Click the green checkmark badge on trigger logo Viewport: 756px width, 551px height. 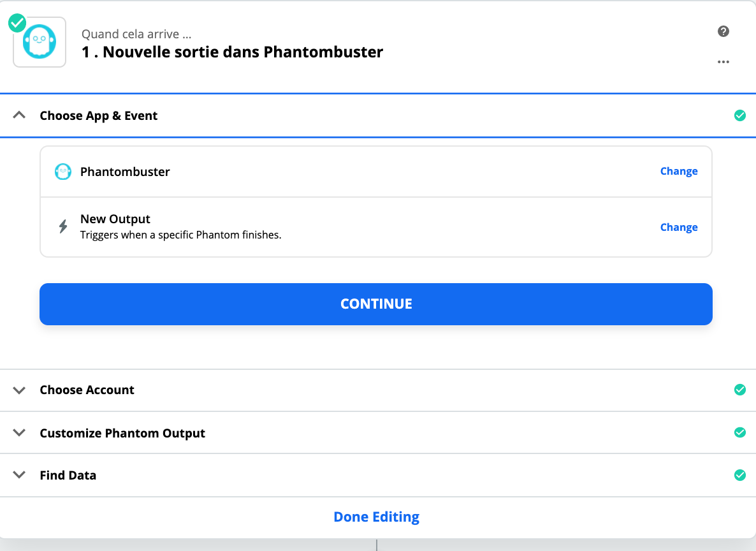17,23
